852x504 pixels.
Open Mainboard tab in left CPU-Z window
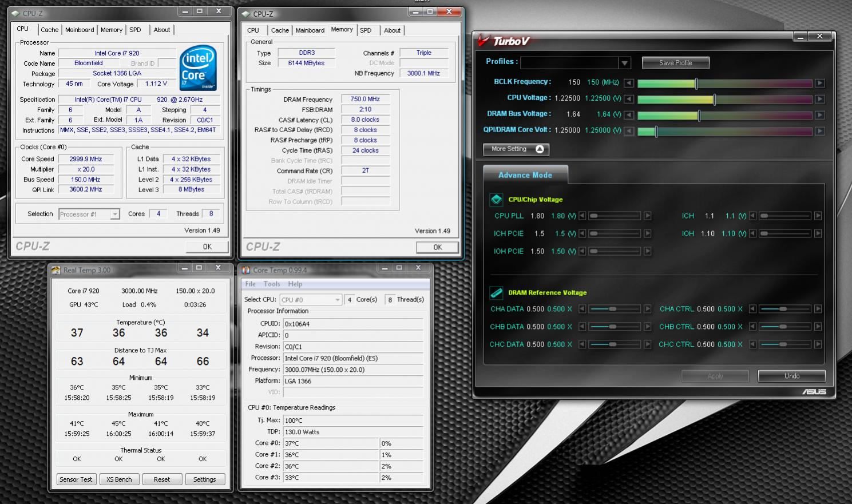[x=80, y=30]
